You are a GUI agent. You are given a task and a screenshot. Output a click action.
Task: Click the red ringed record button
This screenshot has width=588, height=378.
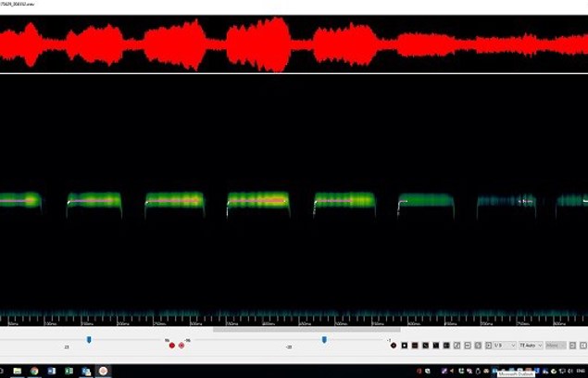[181, 346]
